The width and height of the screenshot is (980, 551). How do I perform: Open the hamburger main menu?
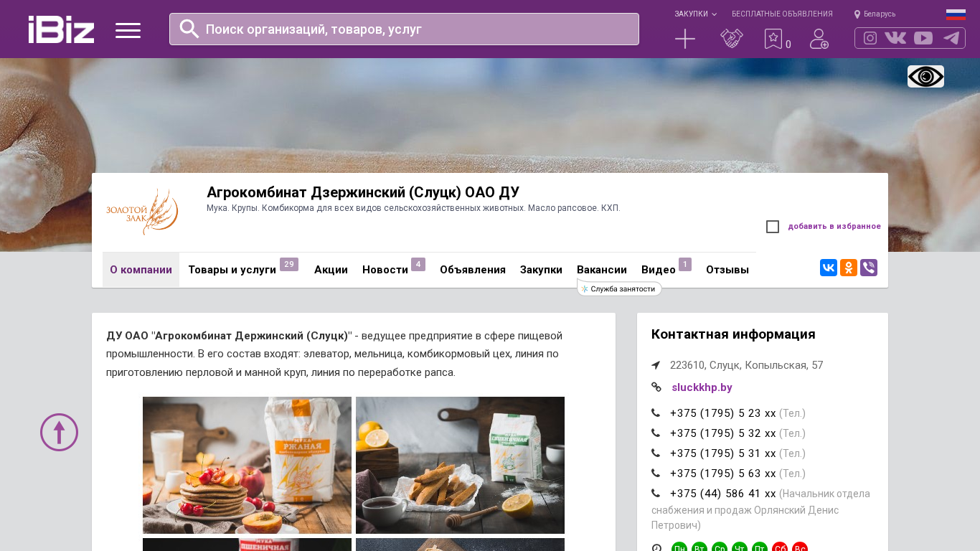tap(128, 30)
